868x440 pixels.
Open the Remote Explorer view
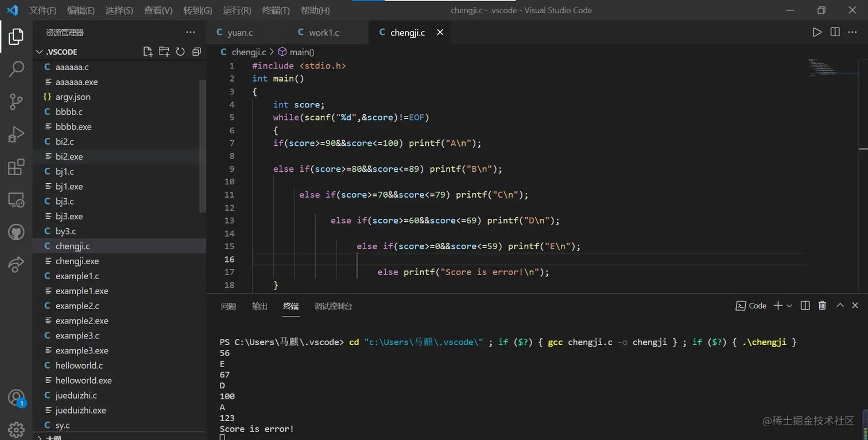[16, 200]
